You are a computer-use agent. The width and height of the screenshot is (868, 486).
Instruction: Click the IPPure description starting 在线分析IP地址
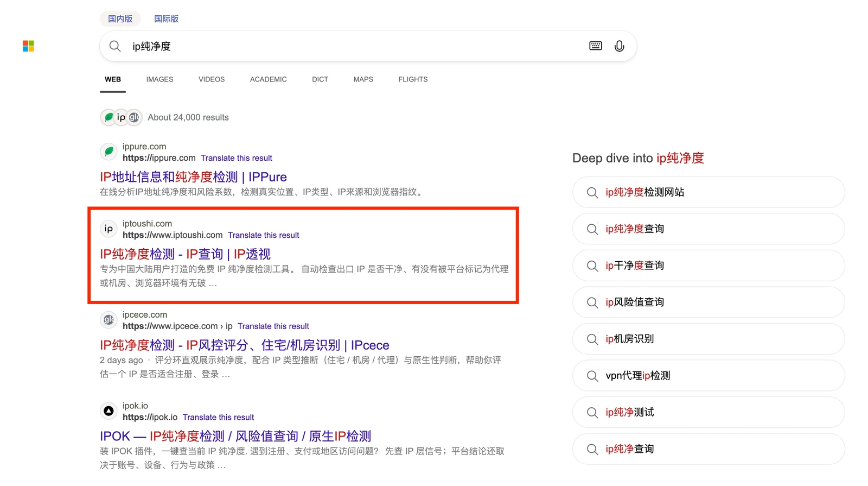pos(262,192)
